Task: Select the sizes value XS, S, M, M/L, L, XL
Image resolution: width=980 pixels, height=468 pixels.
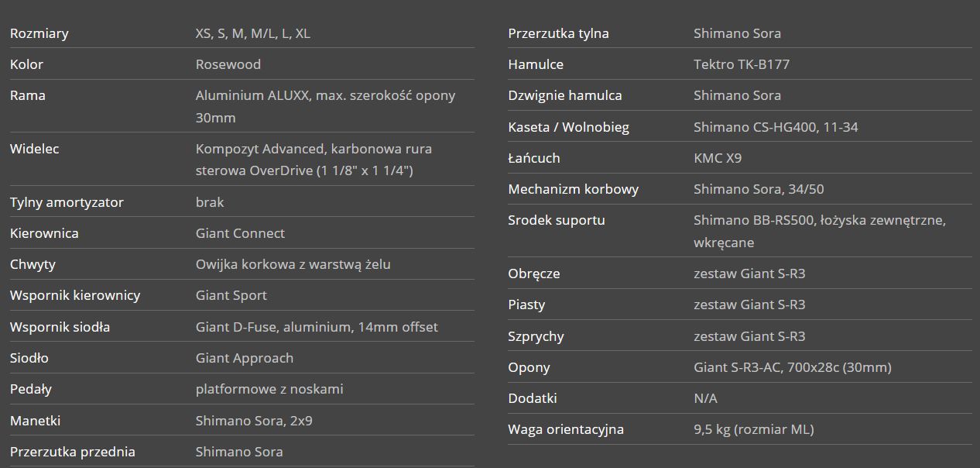Action: tap(253, 33)
